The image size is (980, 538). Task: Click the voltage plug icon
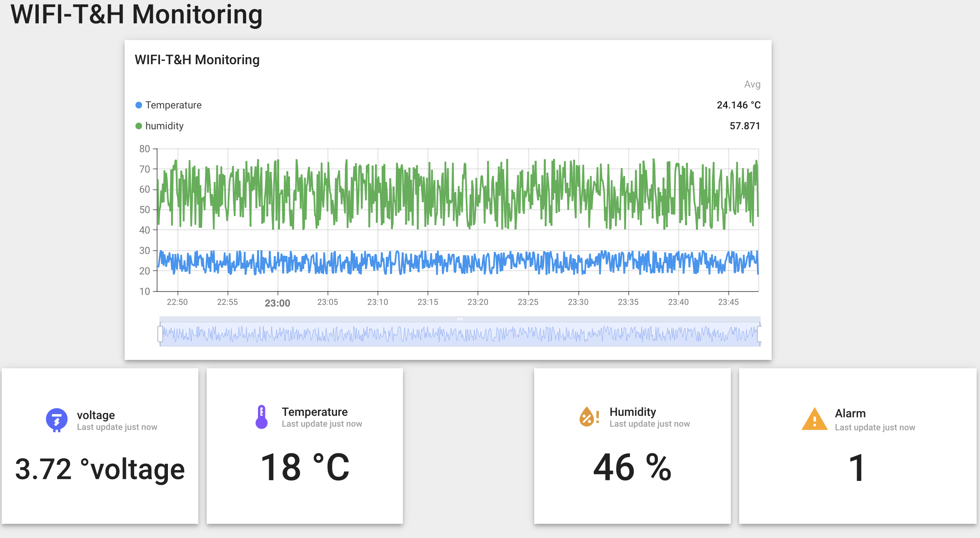57,420
